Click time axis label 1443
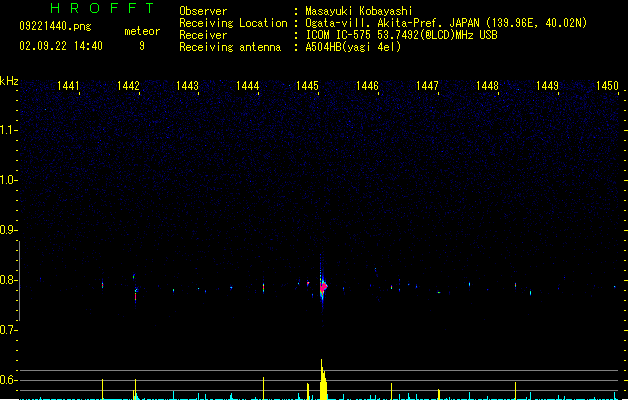 point(187,86)
